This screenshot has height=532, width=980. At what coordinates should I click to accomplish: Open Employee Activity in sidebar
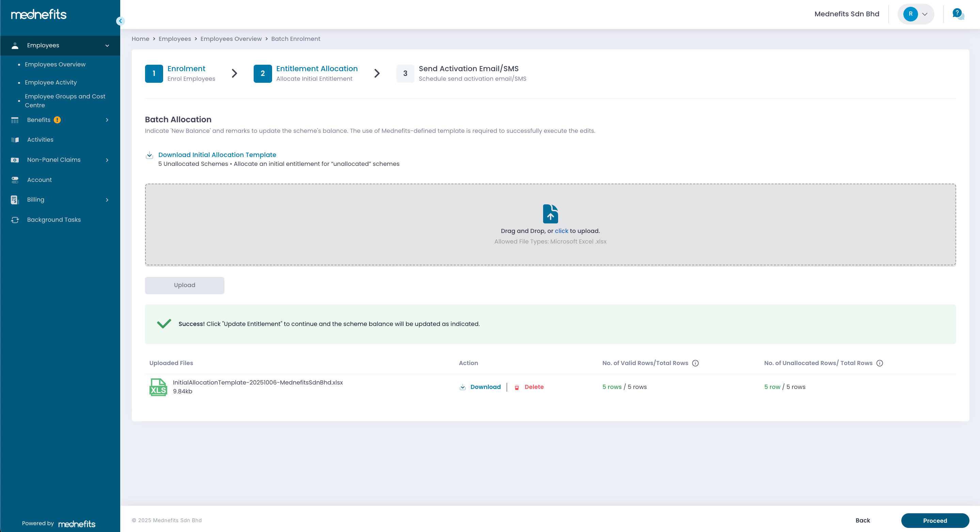tap(51, 82)
